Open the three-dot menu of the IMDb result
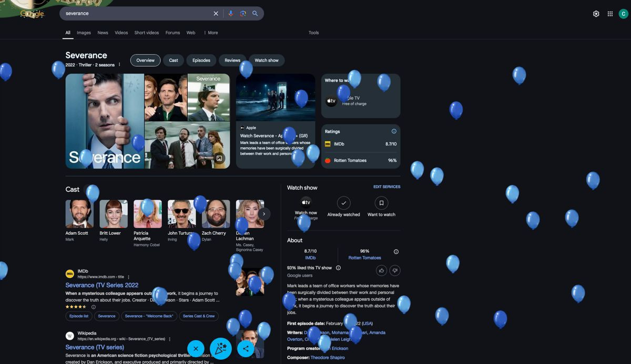Screen dimensions: 631x364 pyautogui.click(x=128, y=277)
